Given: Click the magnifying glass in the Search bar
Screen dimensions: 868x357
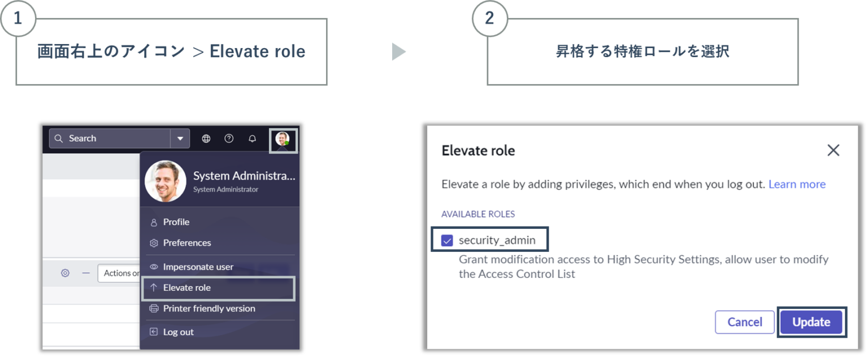Looking at the screenshot, I should [59, 138].
